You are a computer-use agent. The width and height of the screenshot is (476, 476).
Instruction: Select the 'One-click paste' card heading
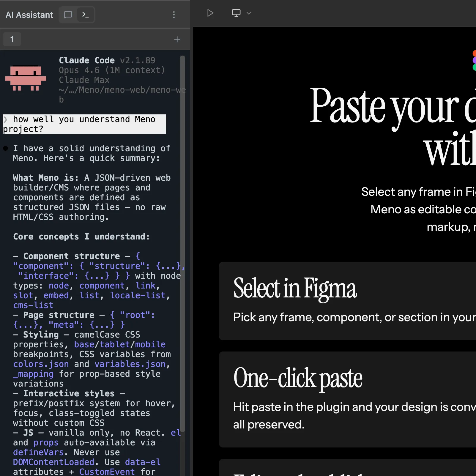point(298,378)
